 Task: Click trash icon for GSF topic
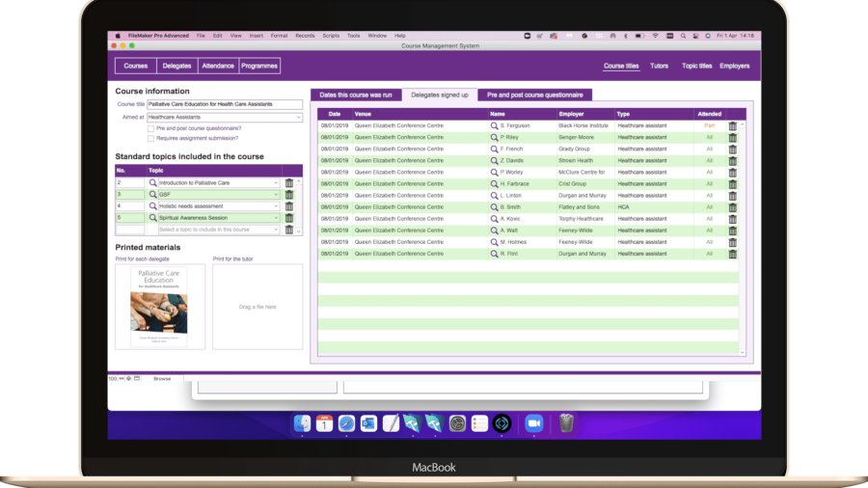(288, 194)
